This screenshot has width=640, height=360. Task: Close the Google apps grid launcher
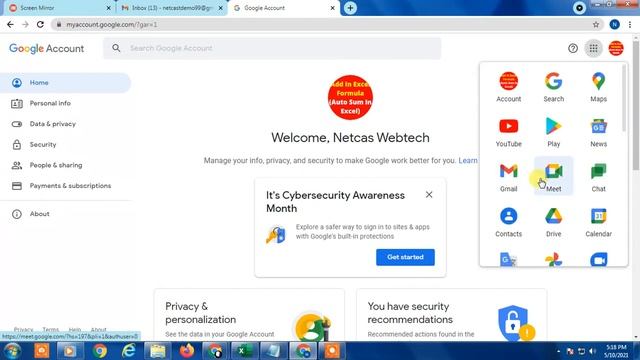593,49
